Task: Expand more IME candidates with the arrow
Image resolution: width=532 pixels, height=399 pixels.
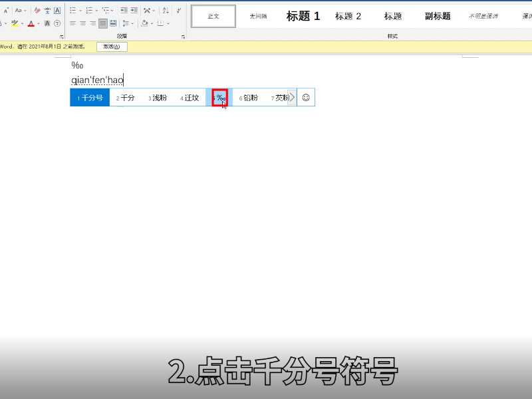Action: click(291, 97)
